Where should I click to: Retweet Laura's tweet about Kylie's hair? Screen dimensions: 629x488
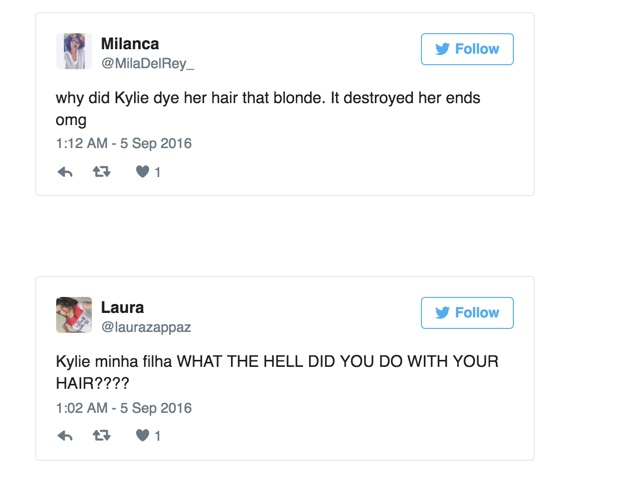click(101, 436)
